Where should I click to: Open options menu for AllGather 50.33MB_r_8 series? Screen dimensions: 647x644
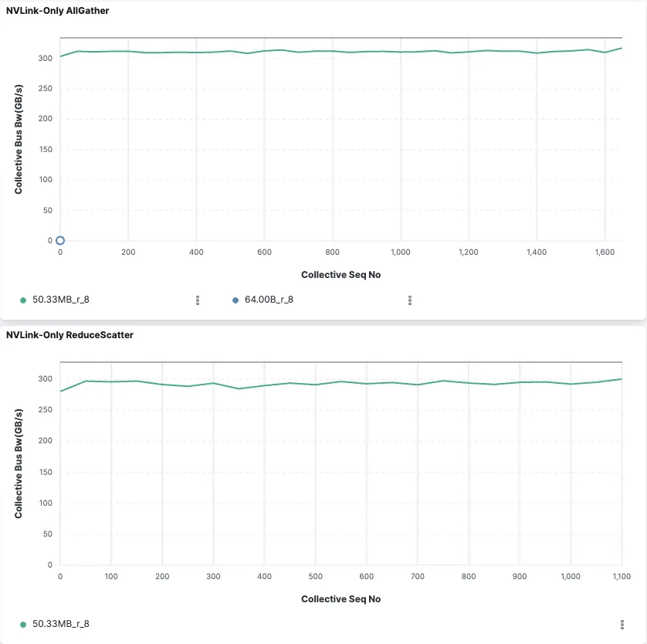[x=198, y=300]
